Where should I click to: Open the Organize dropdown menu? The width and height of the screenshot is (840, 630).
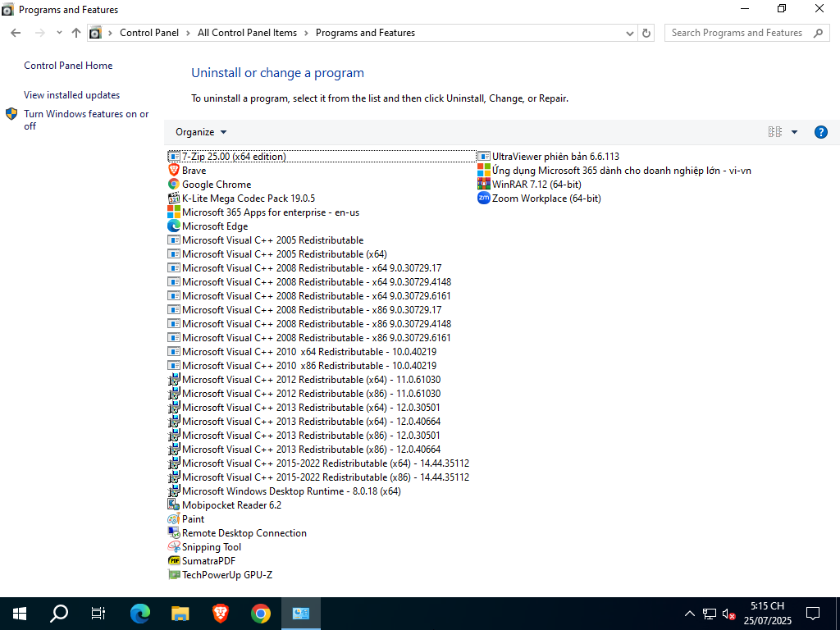pos(201,132)
